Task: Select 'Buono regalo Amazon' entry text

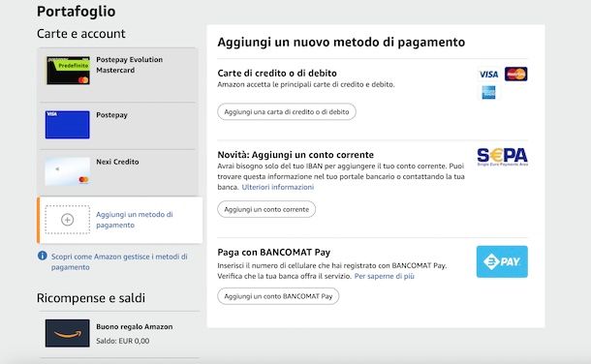Action: click(x=134, y=327)
